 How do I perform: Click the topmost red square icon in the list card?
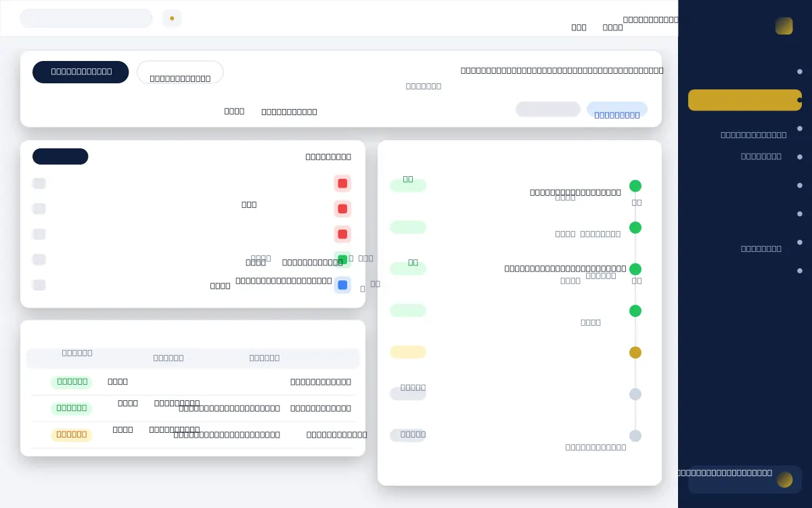pos(342,184)
